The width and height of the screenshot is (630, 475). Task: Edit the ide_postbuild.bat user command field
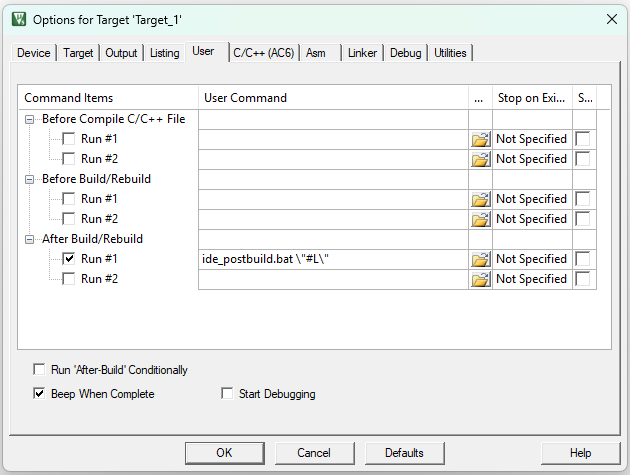333,259
